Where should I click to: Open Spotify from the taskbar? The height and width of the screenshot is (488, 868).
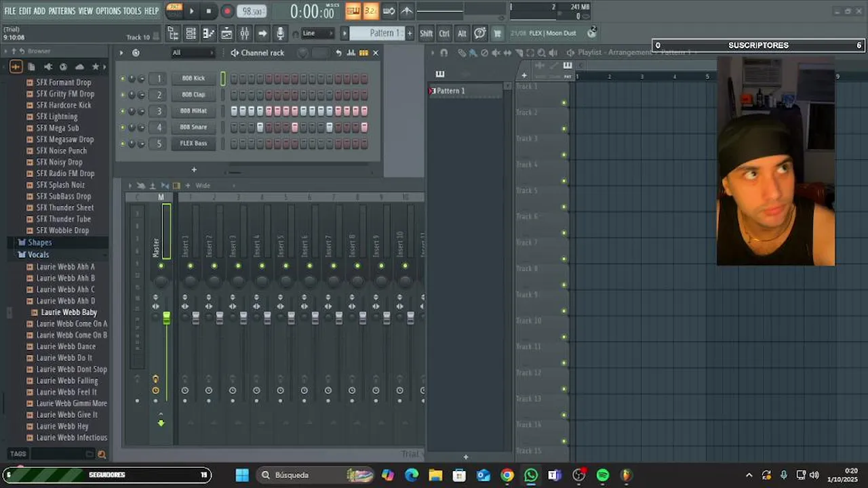coord(603,475)
